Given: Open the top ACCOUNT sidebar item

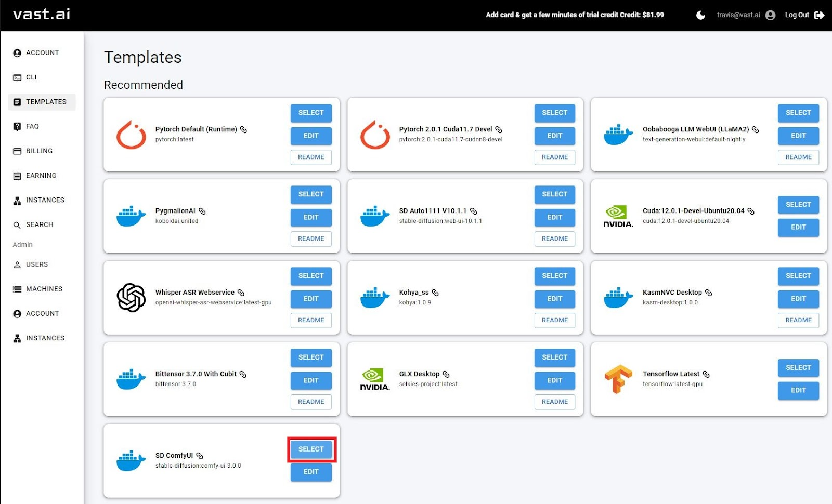Looking at the screenshot, I should coord(42,53).
